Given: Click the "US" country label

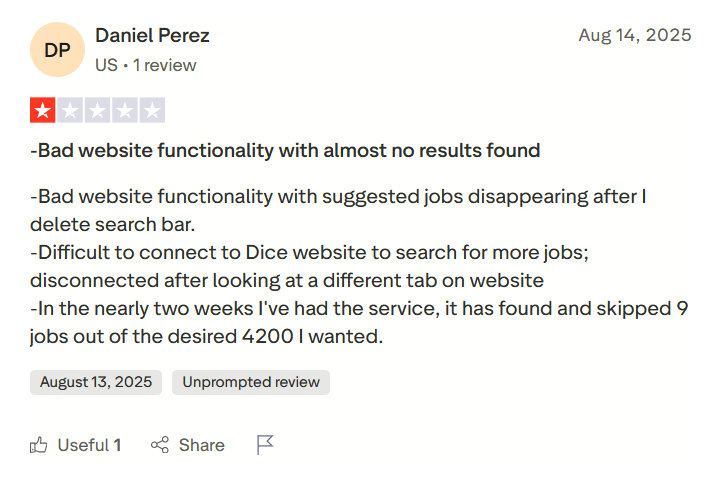Looking at the screenshot, I should [x=106, y=65].
